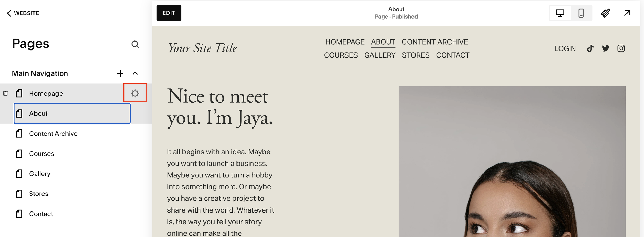
Task: Click the 'It all begins with an idea' paragraph
Action: click(221, 192)
